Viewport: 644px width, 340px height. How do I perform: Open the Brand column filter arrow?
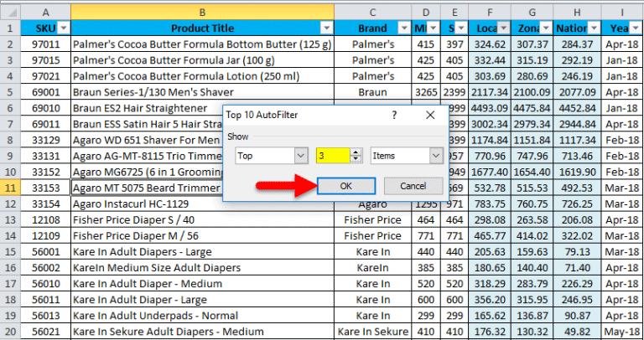pyautogui.click(x=404, y=28)
